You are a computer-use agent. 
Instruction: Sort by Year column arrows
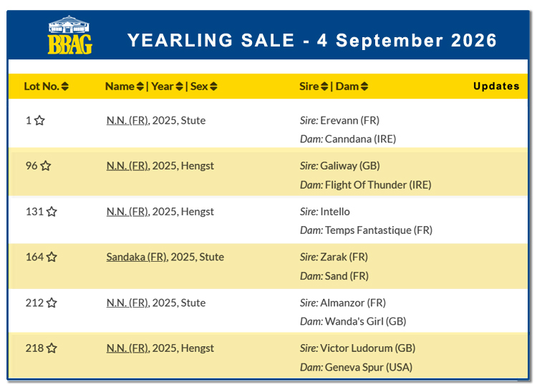(180, 87)
